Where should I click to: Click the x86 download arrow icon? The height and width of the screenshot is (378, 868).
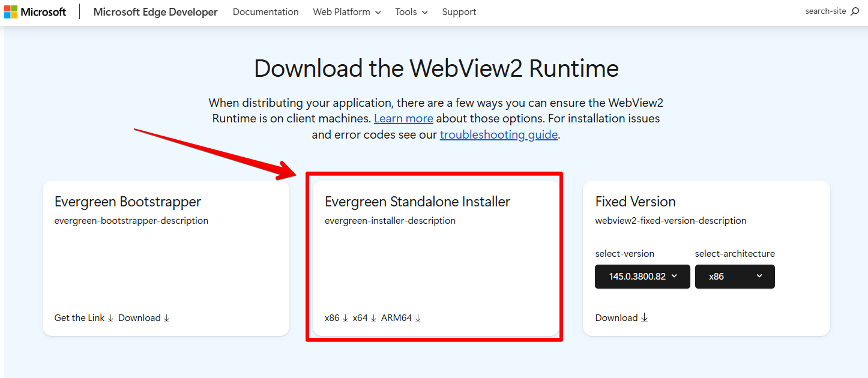[x=345, y=319]
